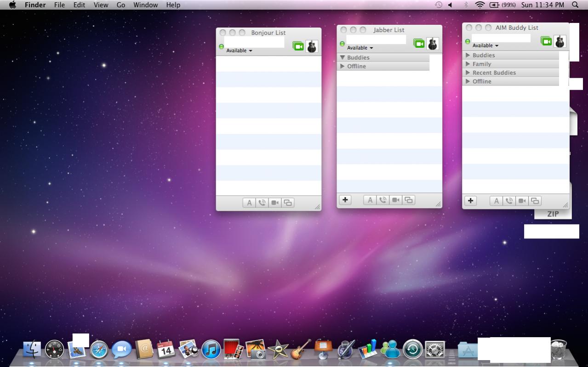Open Time Machine from the Dock
Image resolution: width=588 pixels, height=367 pixels.
(x=412, y=350)
